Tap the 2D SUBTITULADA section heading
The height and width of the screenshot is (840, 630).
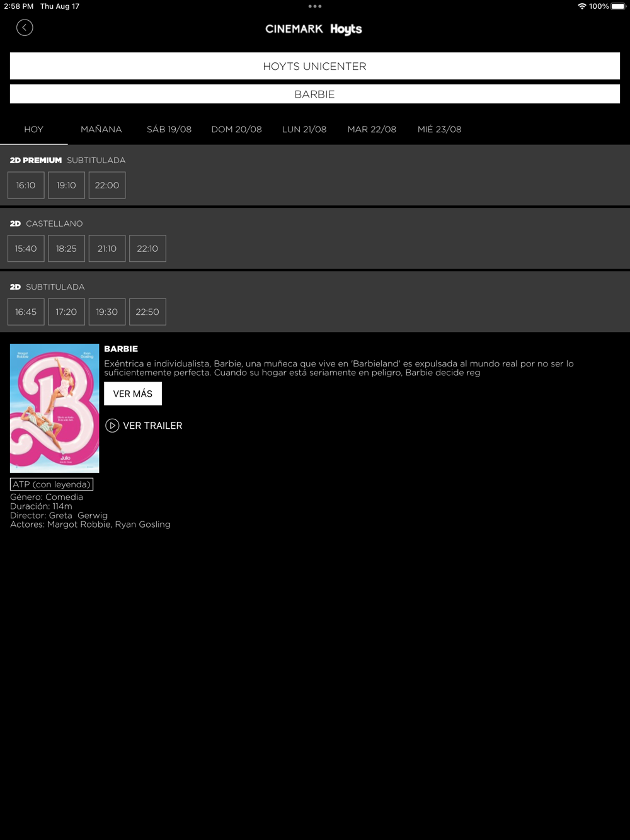click(x=47, y=287)
